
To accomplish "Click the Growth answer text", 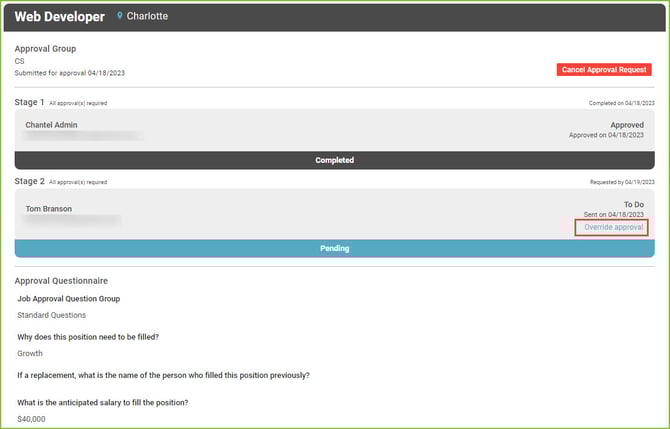I will pyautogui.click(x=30, y=353).
